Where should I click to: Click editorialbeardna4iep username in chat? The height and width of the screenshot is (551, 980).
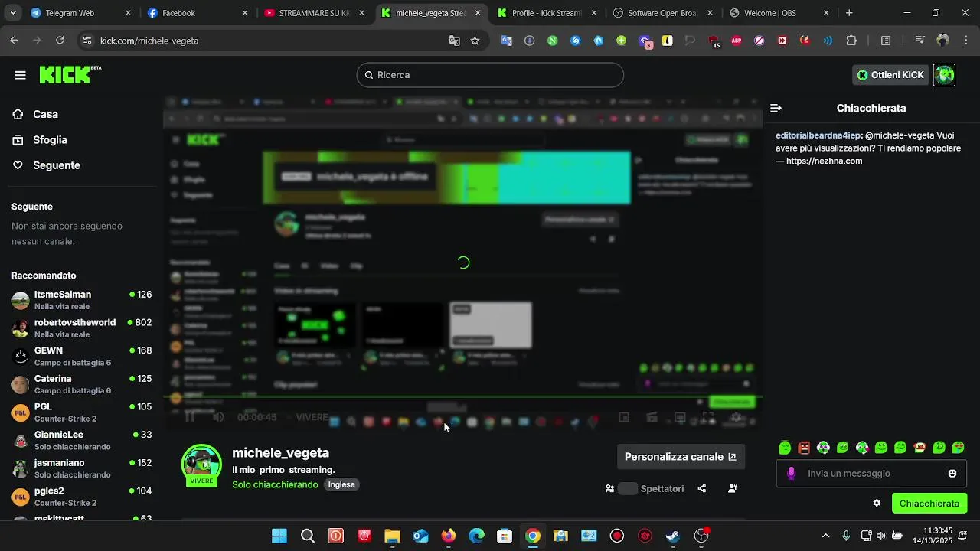[x=818, y=135]
